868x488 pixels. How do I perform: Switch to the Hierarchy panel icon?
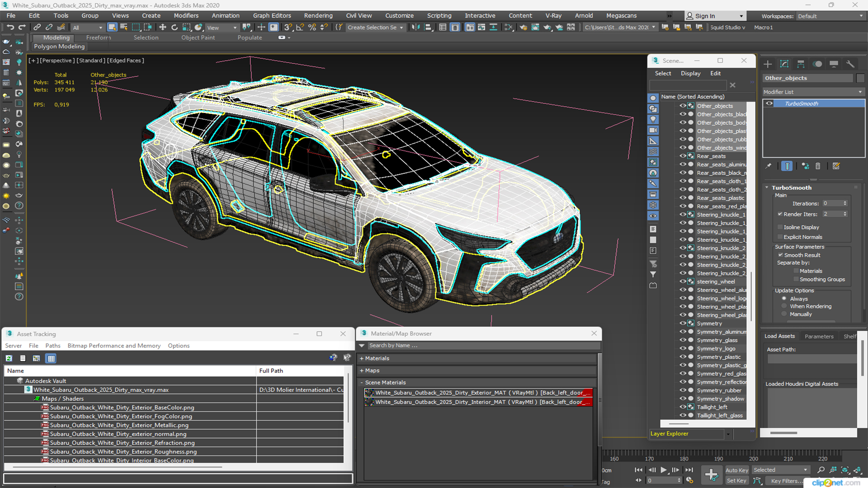[x=801, y=64]
